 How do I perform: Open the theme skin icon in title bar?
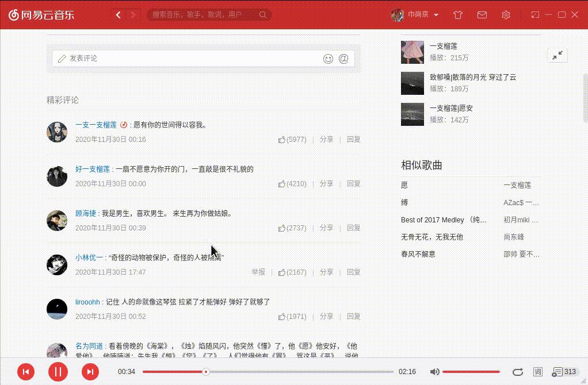(458, 14)
